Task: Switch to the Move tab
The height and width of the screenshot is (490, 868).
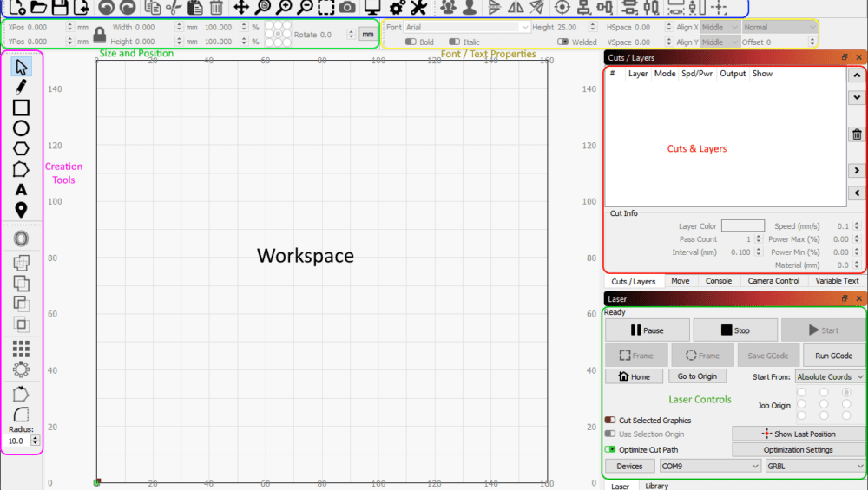Action: point(681,281)
